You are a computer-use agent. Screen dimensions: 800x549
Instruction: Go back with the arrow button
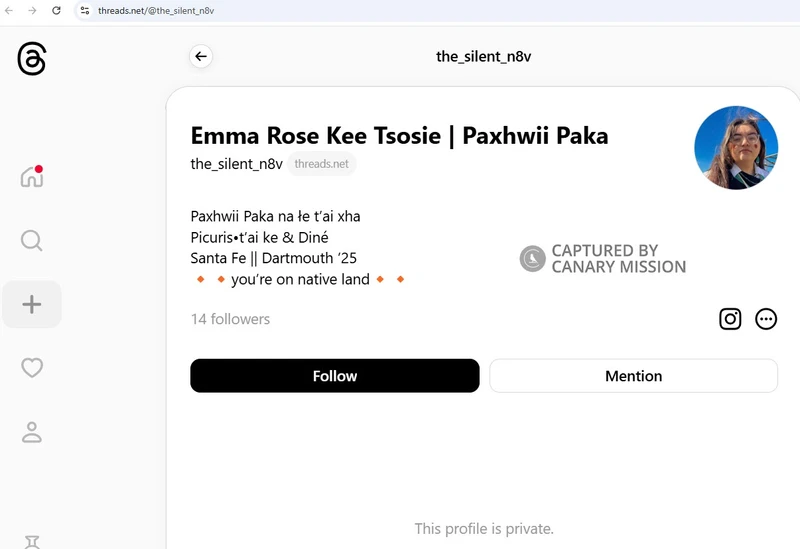coord(201,56)
